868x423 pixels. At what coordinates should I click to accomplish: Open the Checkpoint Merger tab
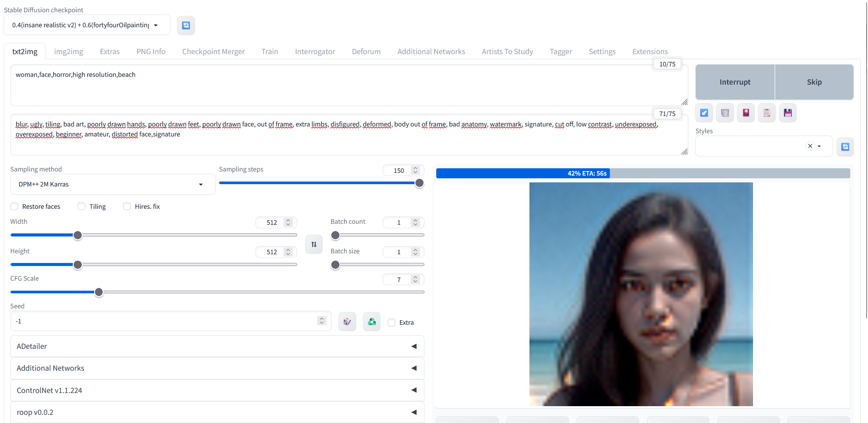click(x=213, y=52)
